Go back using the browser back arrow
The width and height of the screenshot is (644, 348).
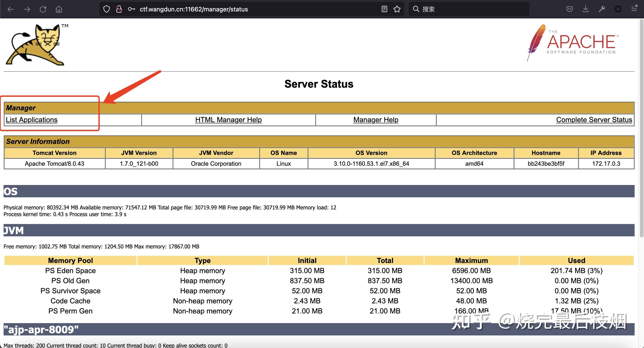click(x=11, y=9)
